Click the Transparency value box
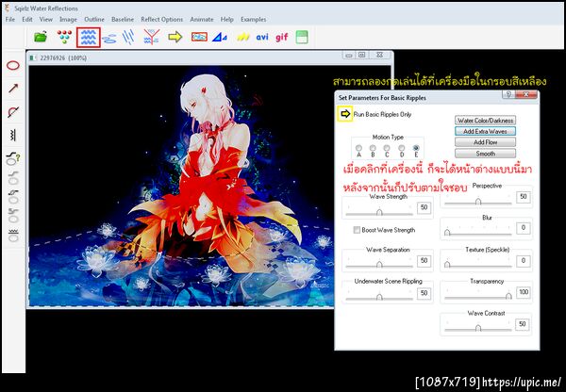566x392 pixels. 523,292
